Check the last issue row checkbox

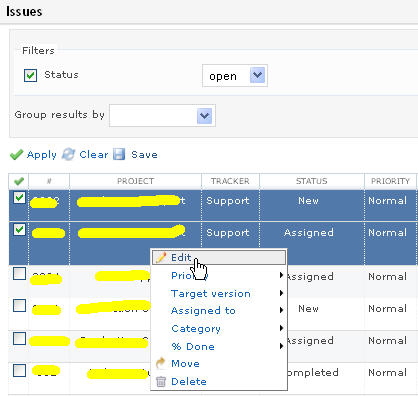click(19, 370)
